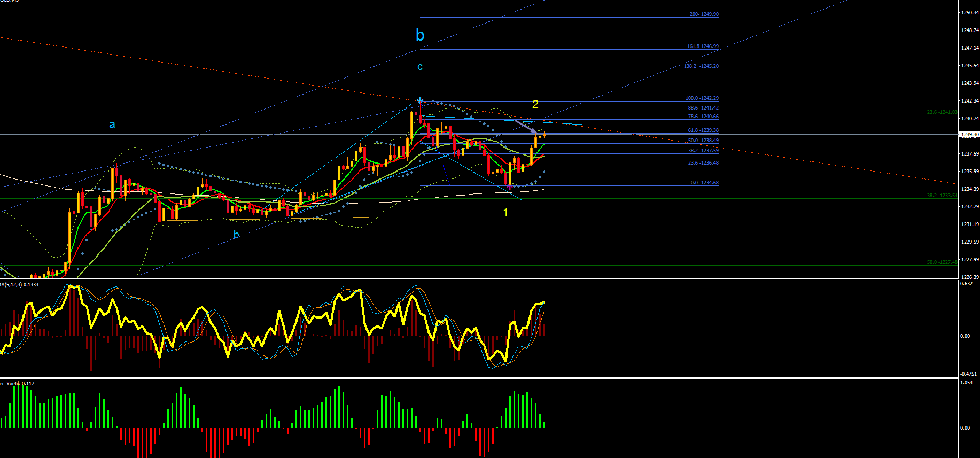This screenshot has height=458, width=980.
Task: Select the large blue wave label "b" above "c"
Action: (420, 35)
